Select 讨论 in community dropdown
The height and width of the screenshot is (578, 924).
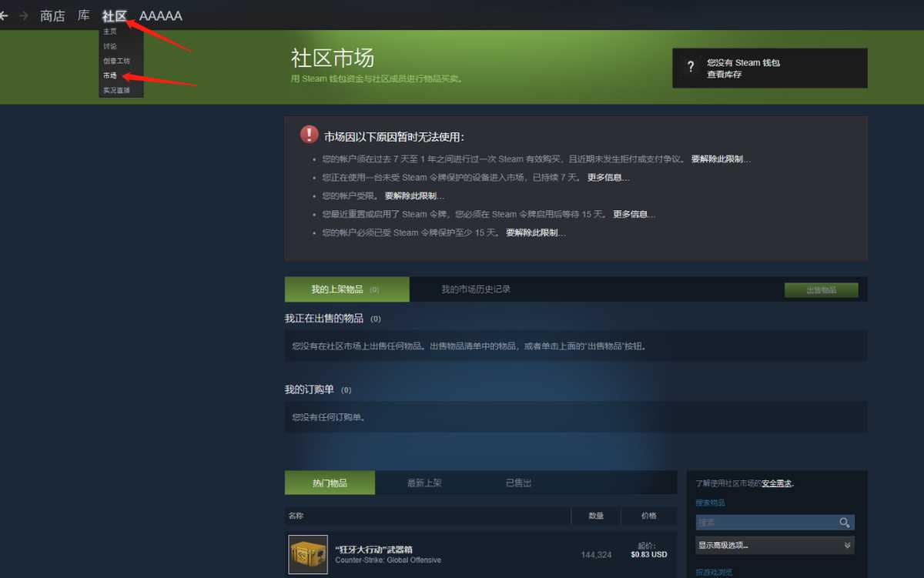[110, 46]
